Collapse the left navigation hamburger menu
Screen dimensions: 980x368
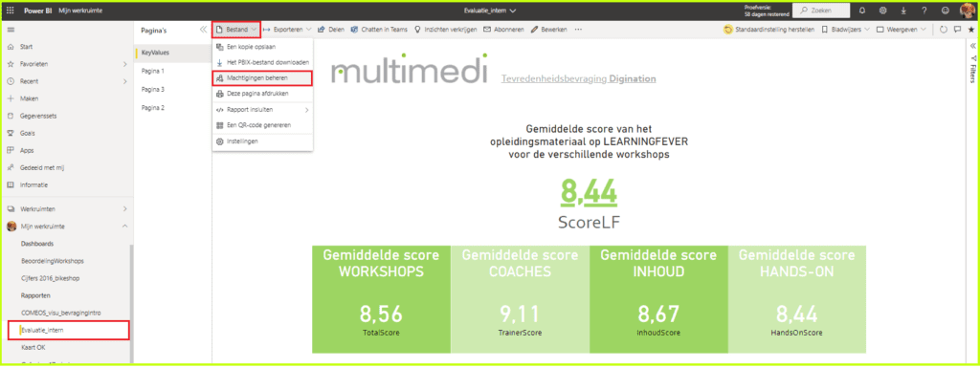[11, 30]
